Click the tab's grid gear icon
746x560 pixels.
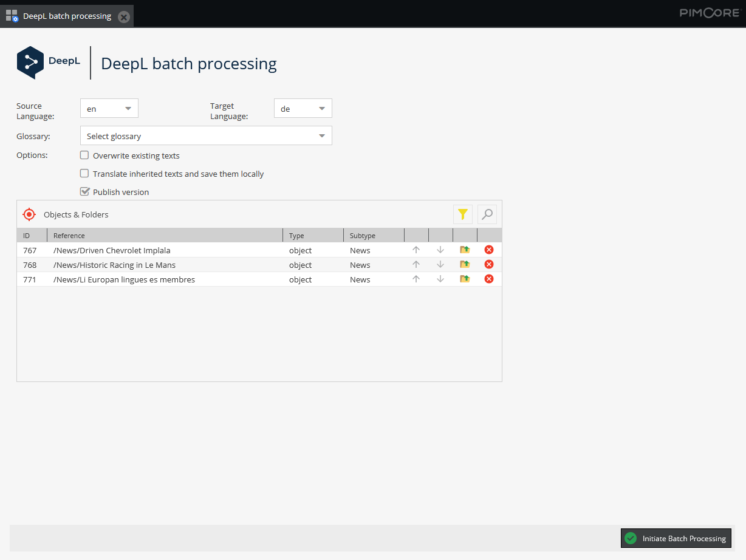(x=12, y=16)
